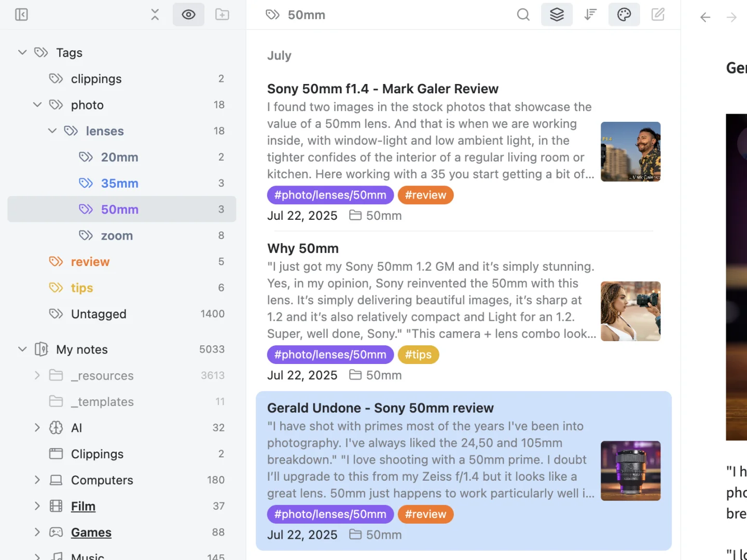The width and height of the screenshot is (747, 560).
Task: Click #photo/lenses/50mm tag on Mark Galer note
Action: (x=330, y=195)
